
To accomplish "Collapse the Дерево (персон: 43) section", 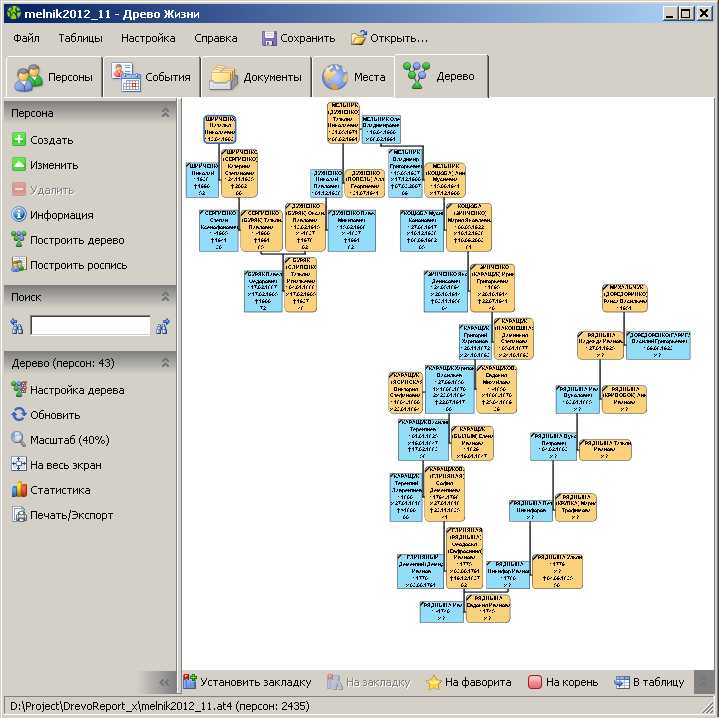I will [x=165, y=363].
